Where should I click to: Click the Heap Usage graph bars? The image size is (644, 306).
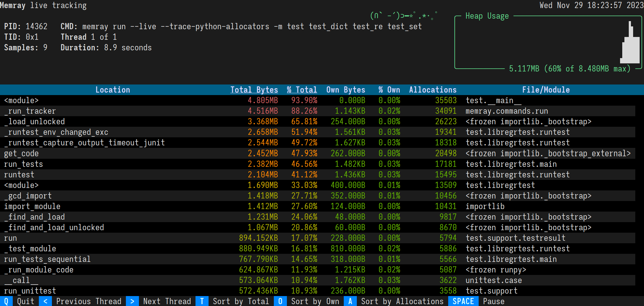click(x=630, y=42)
